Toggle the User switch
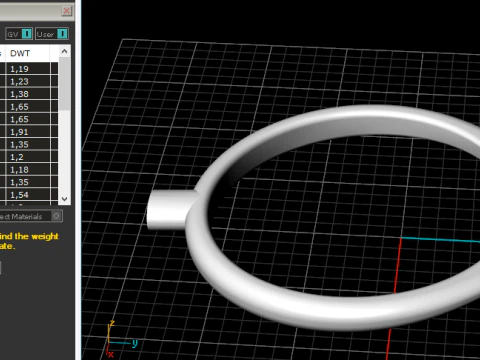 [52, 34]
